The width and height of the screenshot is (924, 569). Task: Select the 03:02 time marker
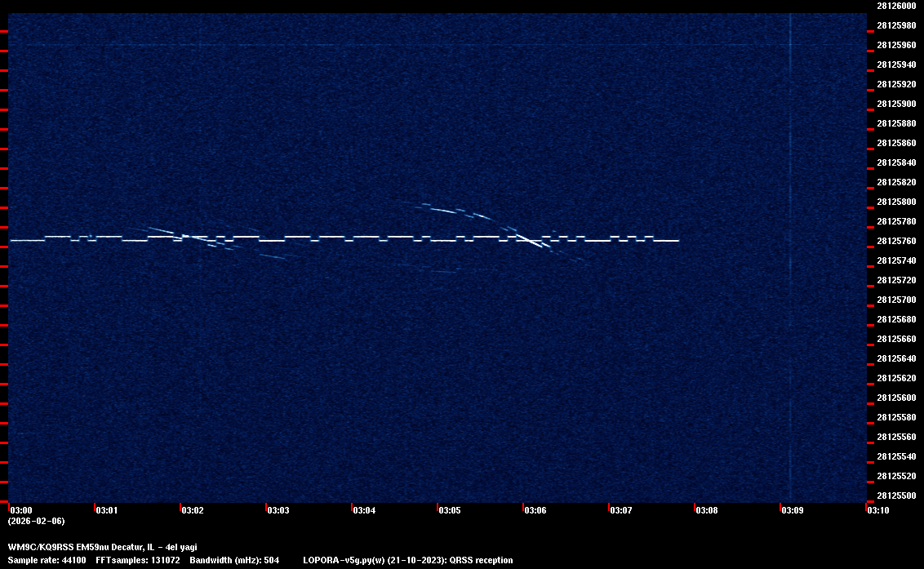[x=193, y=510]
